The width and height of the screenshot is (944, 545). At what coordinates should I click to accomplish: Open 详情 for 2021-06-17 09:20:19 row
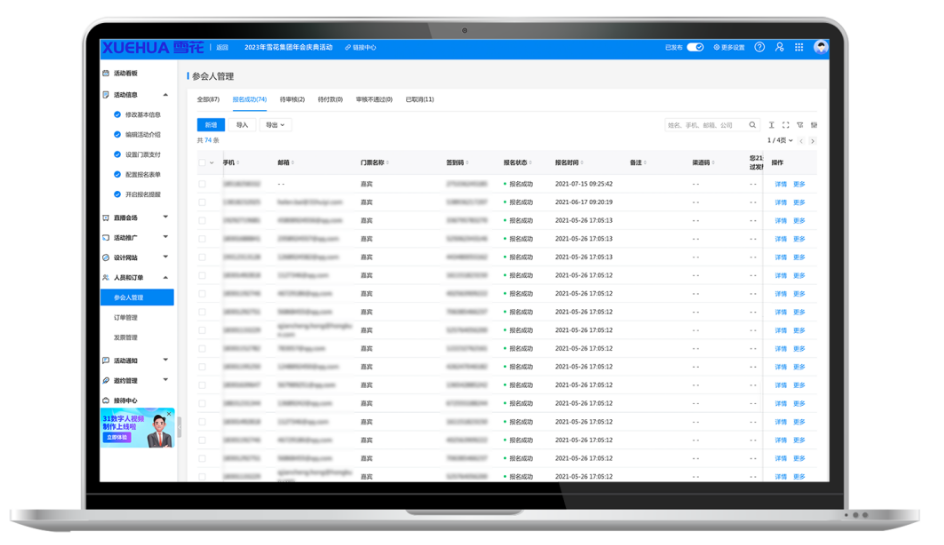(x=781, y=202)
